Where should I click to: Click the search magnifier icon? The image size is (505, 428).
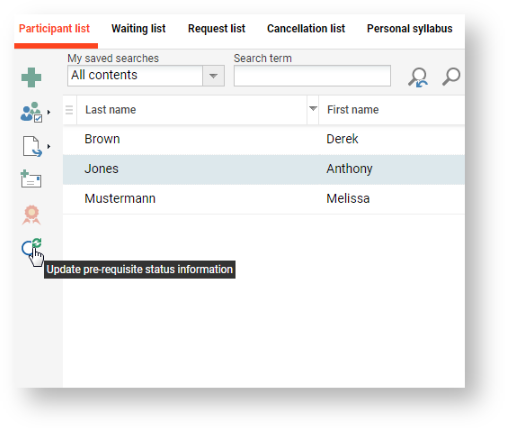[451, 77]
